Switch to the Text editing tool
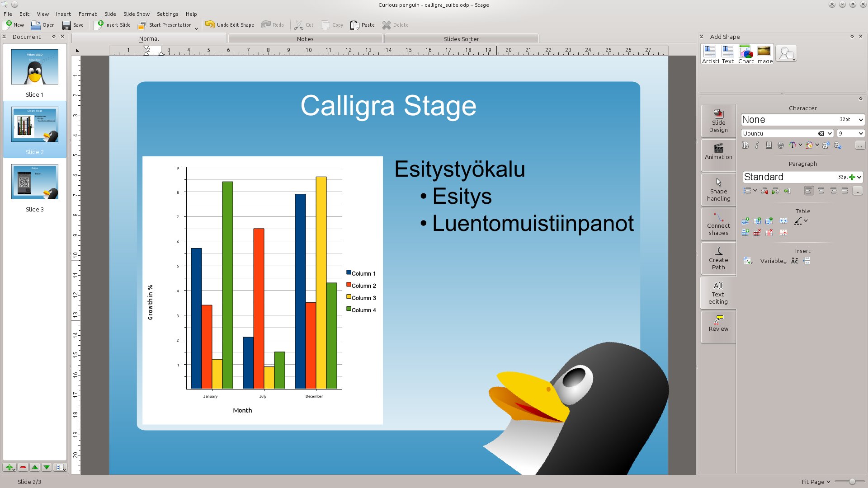The width and height of the screenshot is (868, 488). pos(718,293)
